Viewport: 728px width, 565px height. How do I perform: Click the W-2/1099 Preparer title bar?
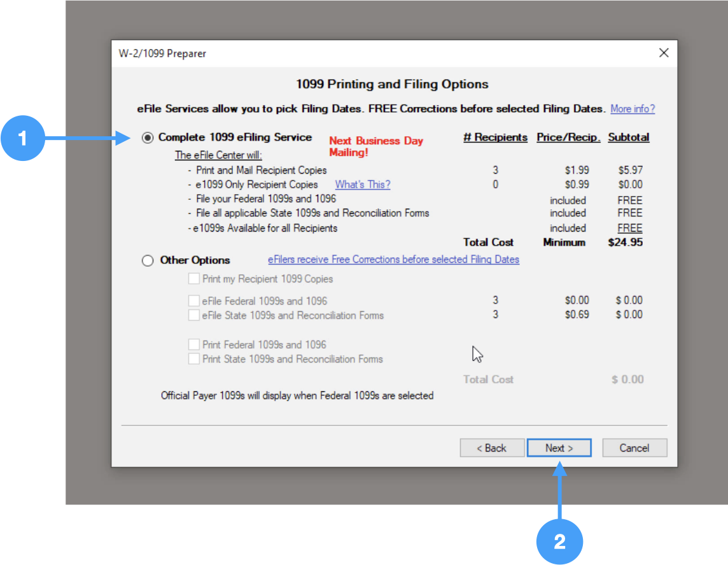click(x=382, y=53)
